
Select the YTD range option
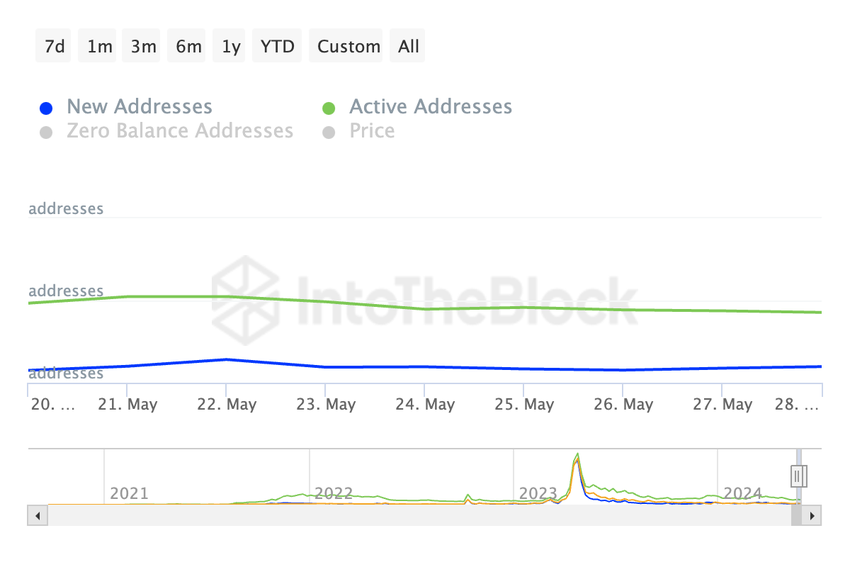[277, 46]
